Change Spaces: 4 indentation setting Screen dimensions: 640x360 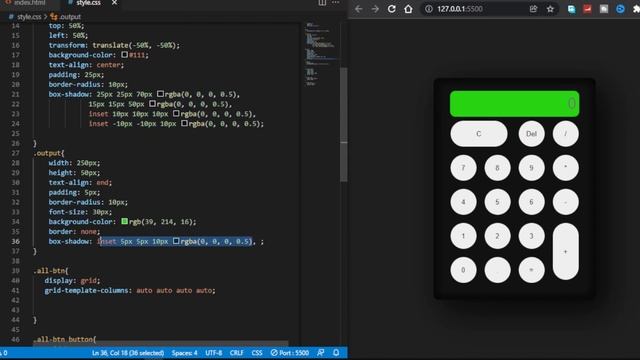coord(184,353)
